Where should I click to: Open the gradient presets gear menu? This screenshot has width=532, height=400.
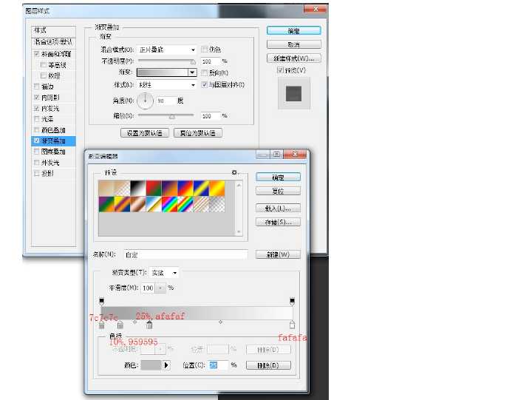(x=235, y=172)
